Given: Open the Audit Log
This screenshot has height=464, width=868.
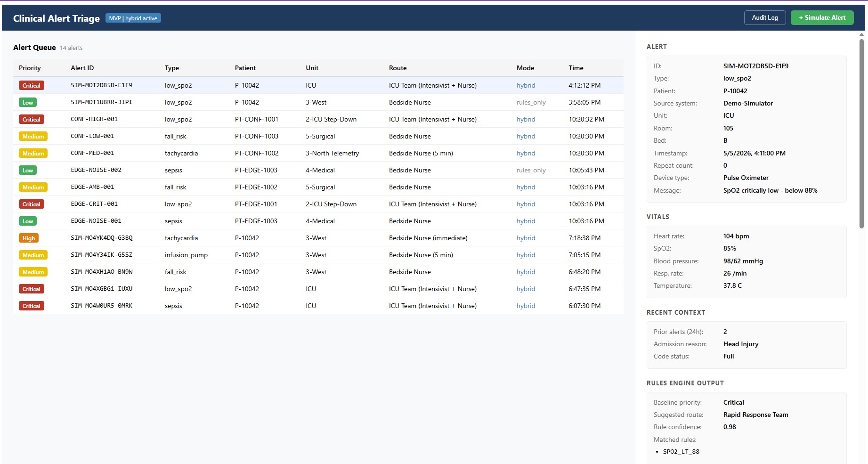Looking at the screenshot, I should coord(764,17).
